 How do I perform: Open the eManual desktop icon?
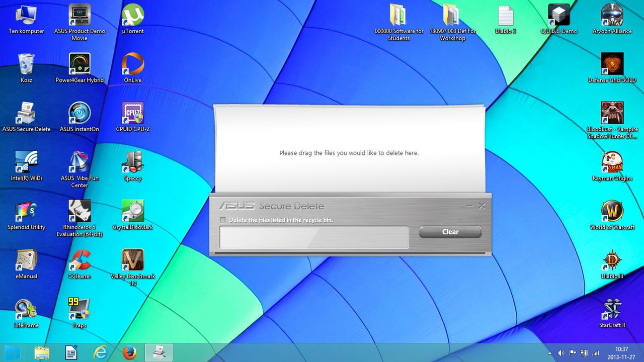click(x=26, y=264)
